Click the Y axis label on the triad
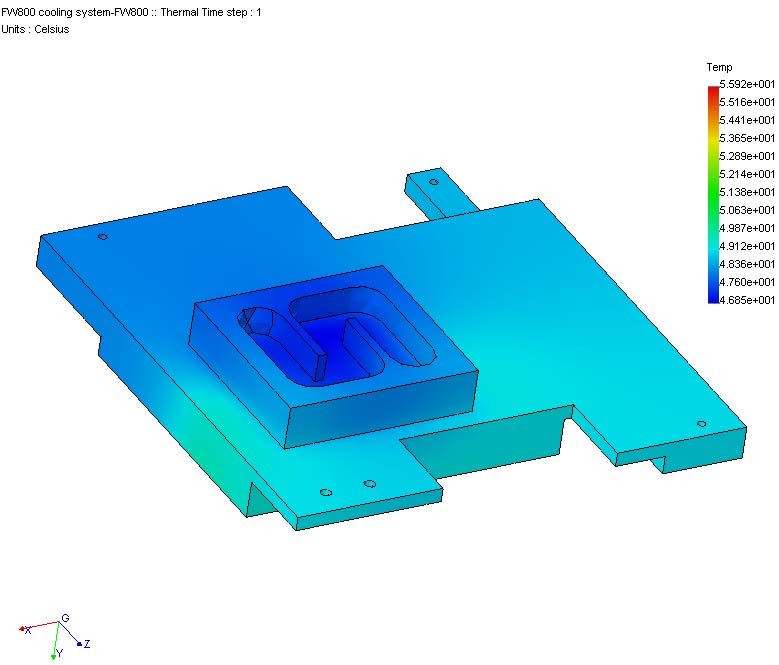This screenshot has width=779, height=665. pyautogui.click(x=60, y=653)
